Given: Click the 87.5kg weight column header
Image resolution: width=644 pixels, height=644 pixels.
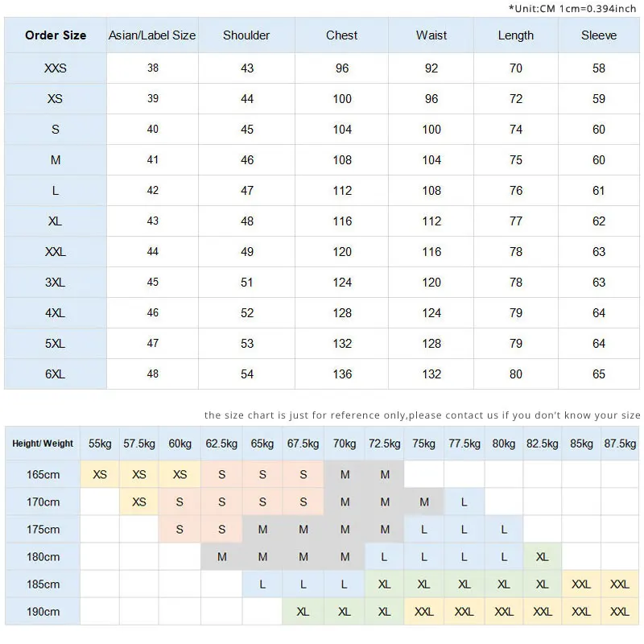Looking at the screenshot, I should (x=620, y=444).
